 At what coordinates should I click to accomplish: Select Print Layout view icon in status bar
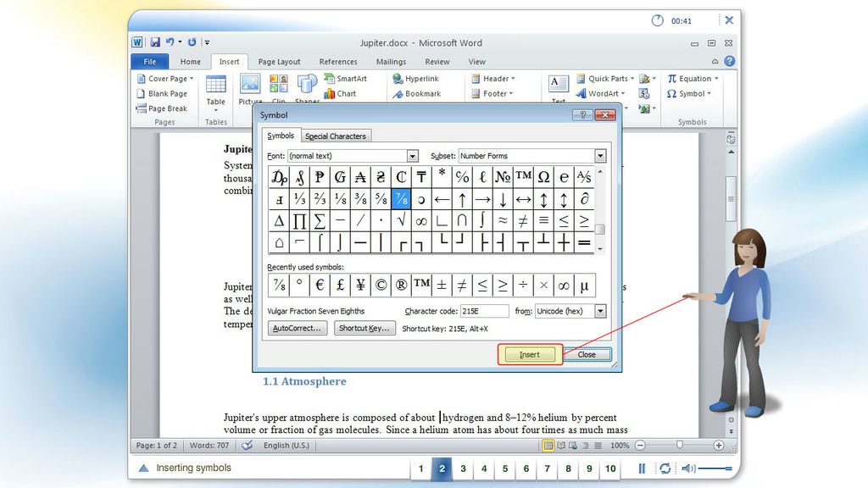(x=548, y=446)
